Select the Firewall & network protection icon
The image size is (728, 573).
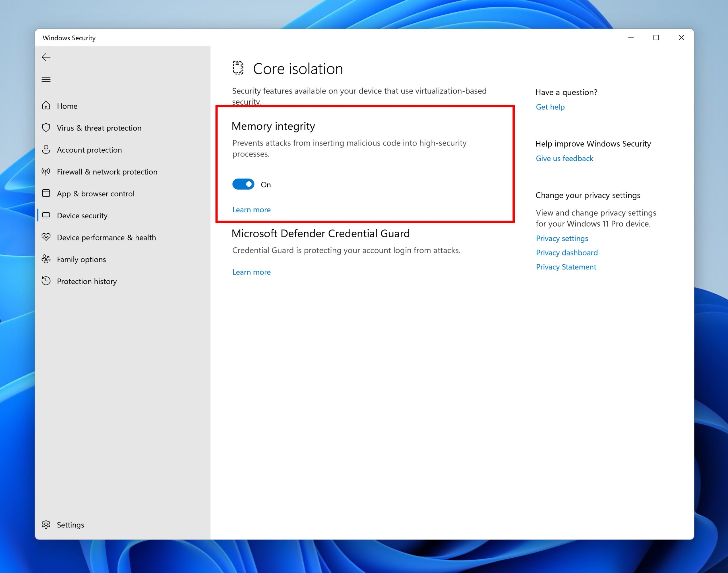(46, 171)
